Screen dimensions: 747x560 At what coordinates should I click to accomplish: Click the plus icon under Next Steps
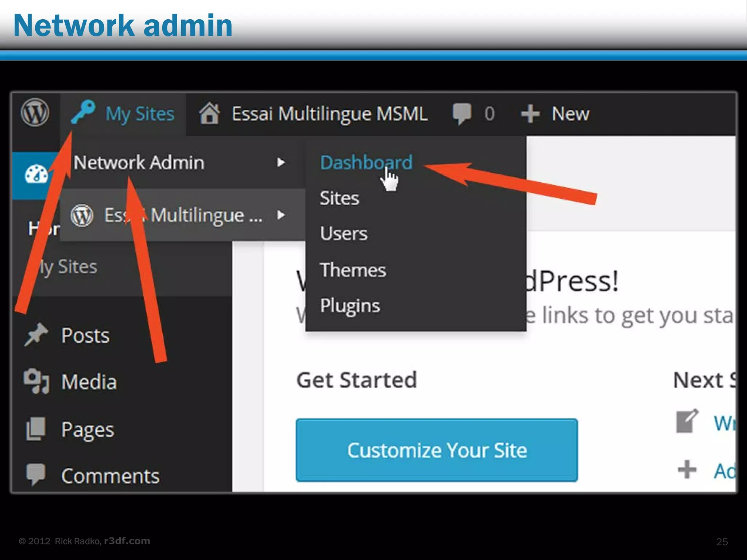click(x=687, y=469)
